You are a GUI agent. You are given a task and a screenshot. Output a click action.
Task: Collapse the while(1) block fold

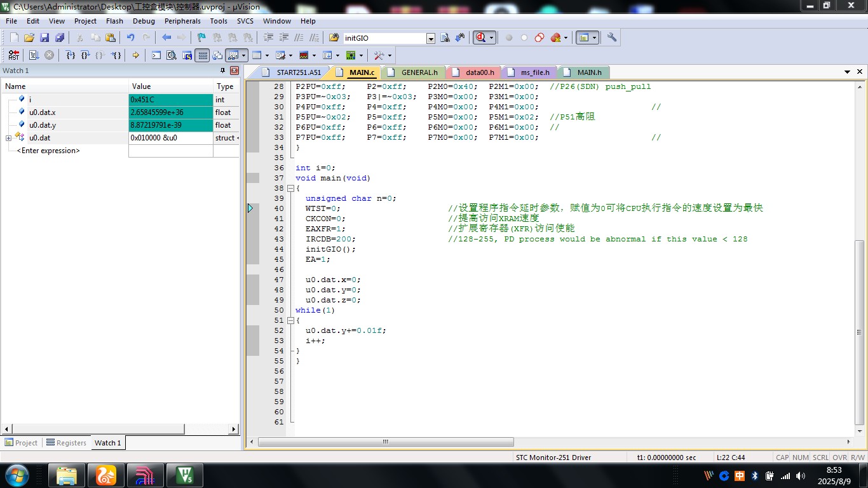290,320
